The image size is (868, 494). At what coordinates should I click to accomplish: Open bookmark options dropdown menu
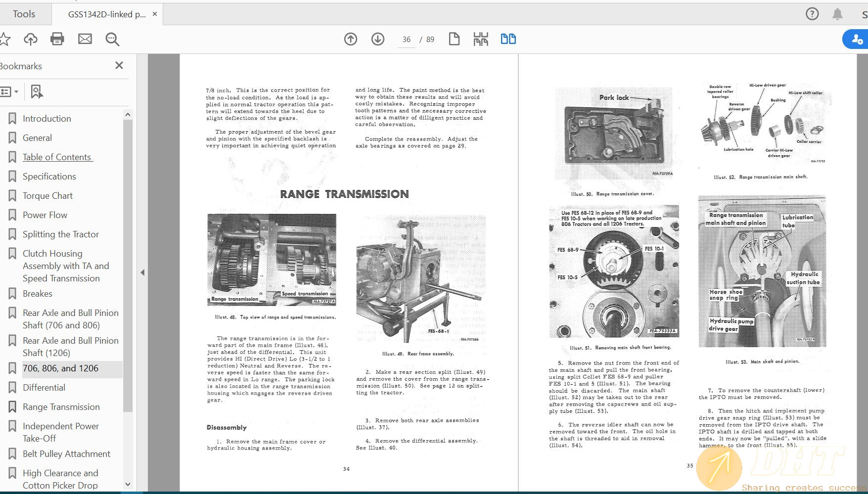9,91
